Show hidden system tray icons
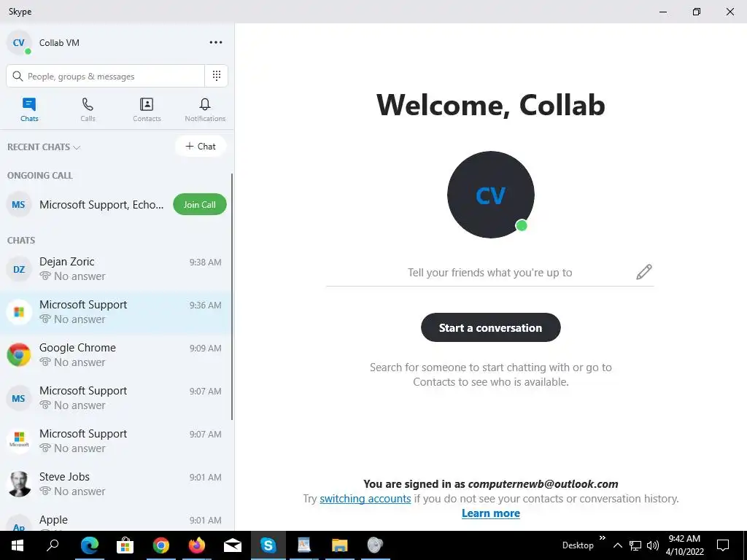 pyautogui.click(x=617, y=545)
